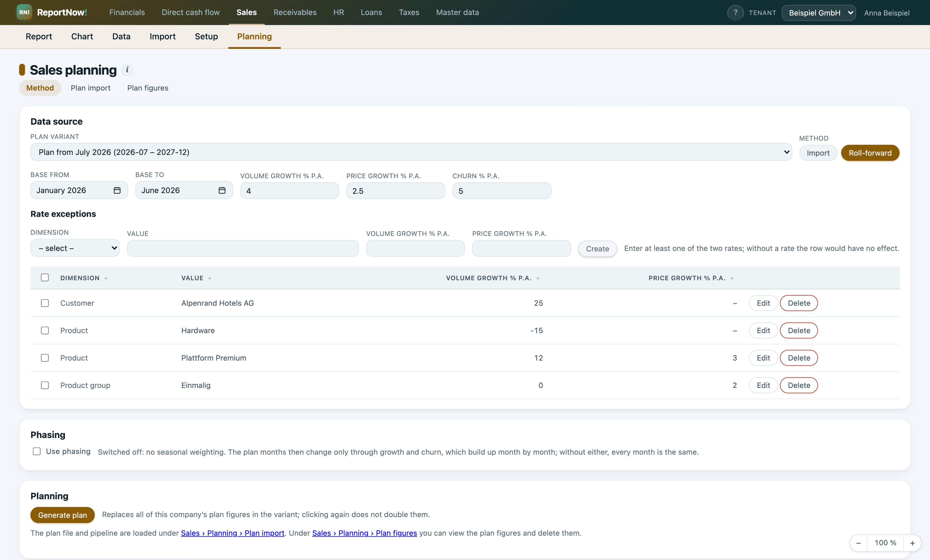Enable the Use phasing checkbox
Screen dimensions: 930x560
pyautogui.click(x=37, y=451)
